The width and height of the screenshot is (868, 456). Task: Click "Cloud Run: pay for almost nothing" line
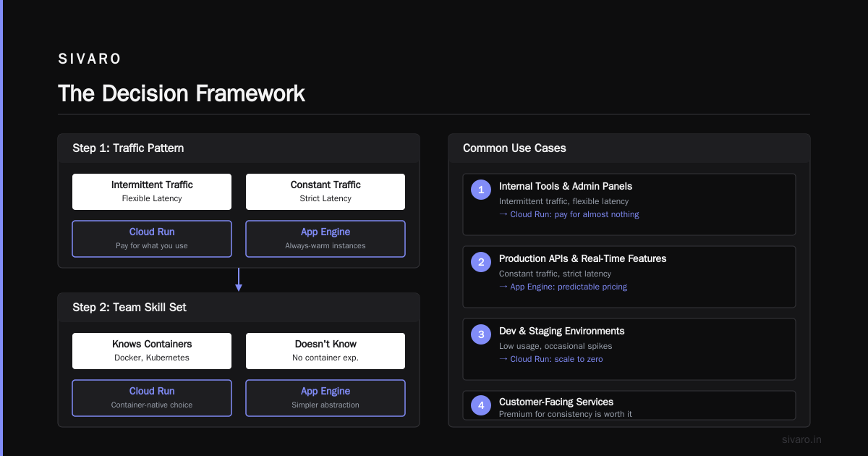point(569,214)
